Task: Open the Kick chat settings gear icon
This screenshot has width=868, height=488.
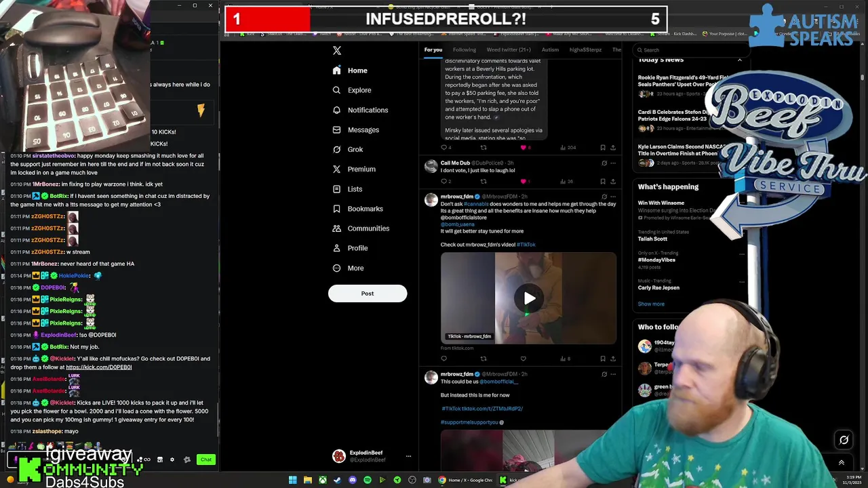Action: (172, 460)
